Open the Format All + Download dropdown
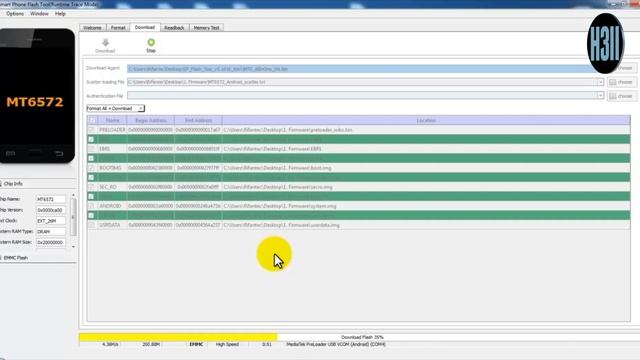This screenshot has height=360, width=640. [x=115, y=109]
